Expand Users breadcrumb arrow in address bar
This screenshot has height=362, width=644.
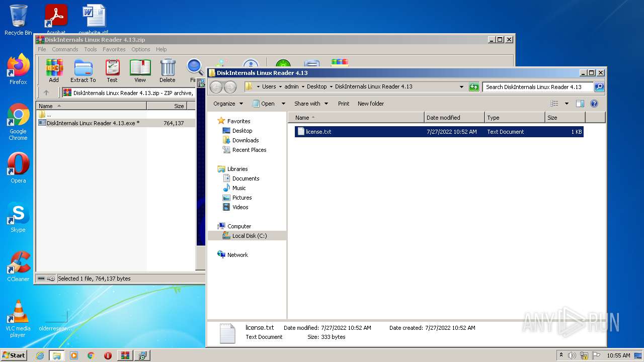click(281, 87)
